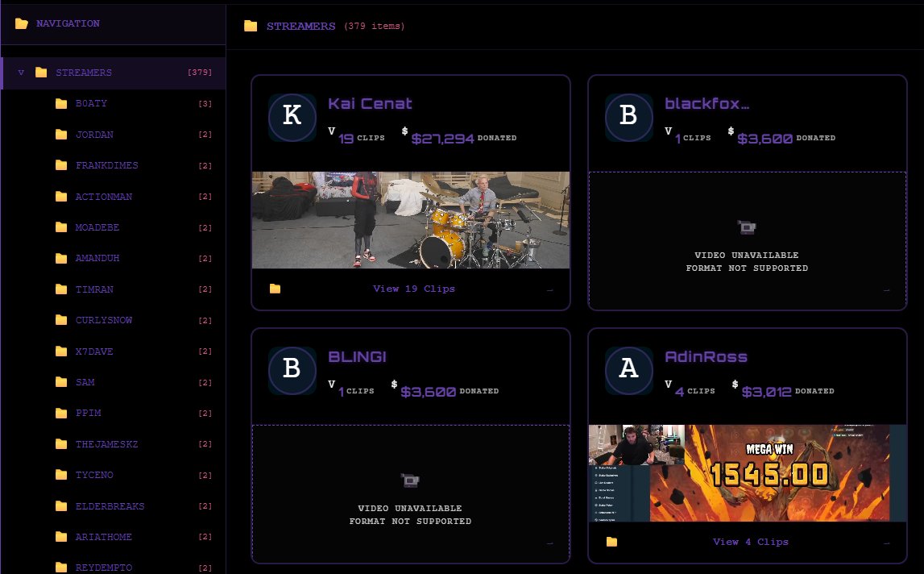This screenshot has width=924, height=574.
Task: Click blackfox video unavailable camera icon
Action: 747,227
